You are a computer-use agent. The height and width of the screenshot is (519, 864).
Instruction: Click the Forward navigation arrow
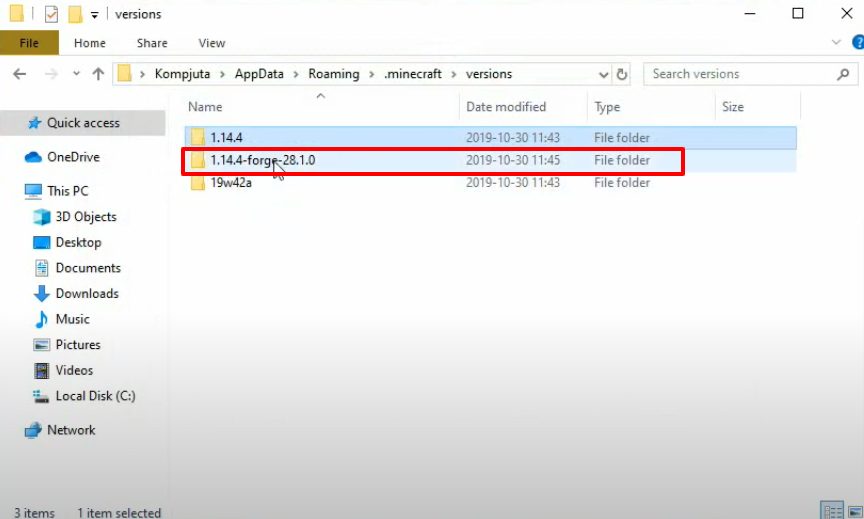51,74
